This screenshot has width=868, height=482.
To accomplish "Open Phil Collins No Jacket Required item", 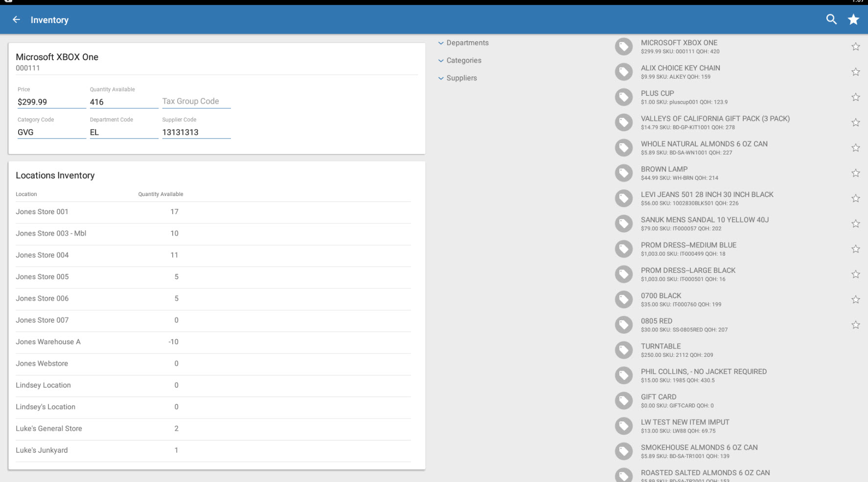I will tap(704, 375).
